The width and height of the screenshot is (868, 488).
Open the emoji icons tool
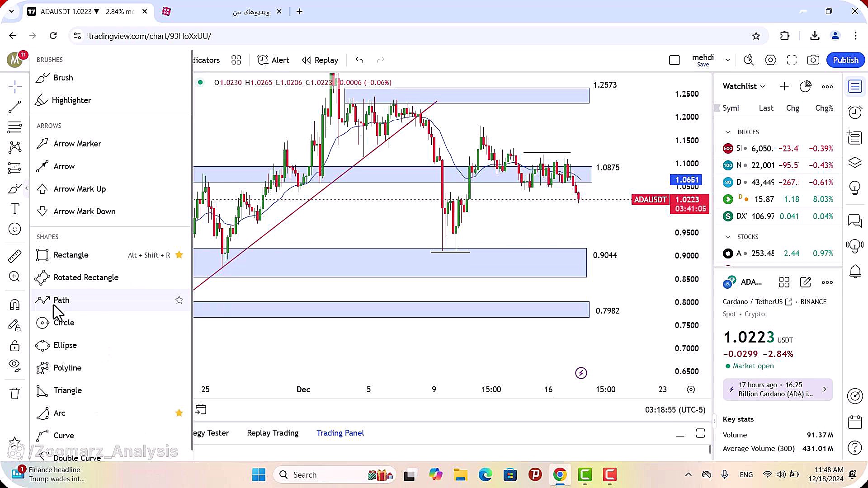[15, 229]
